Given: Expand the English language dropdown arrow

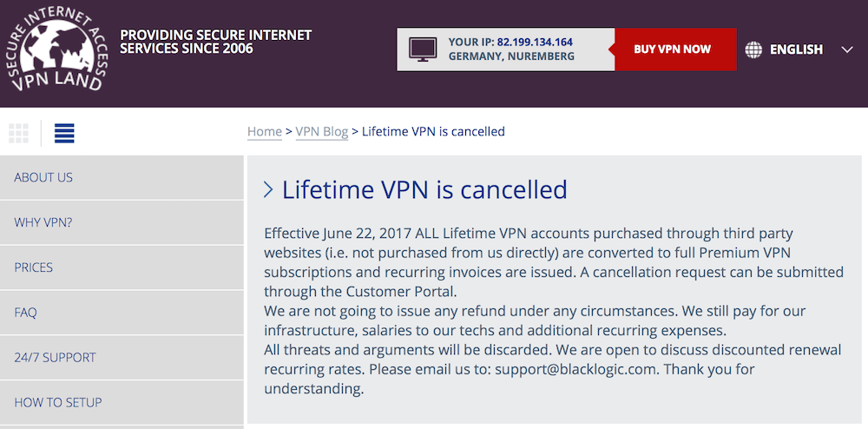Looking at the screenshot, I should (847, 49).
